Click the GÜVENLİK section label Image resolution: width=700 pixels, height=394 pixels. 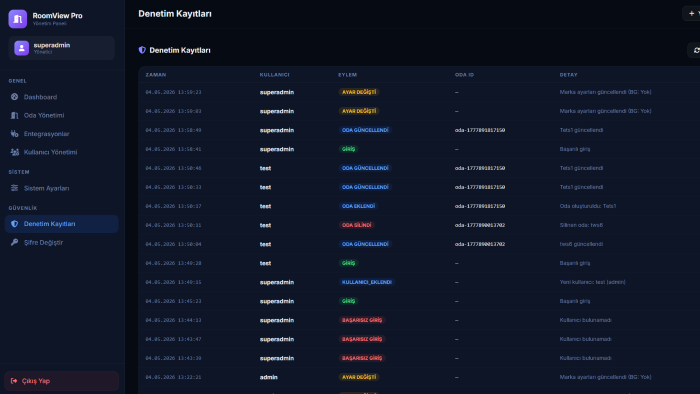click(23, 208)
